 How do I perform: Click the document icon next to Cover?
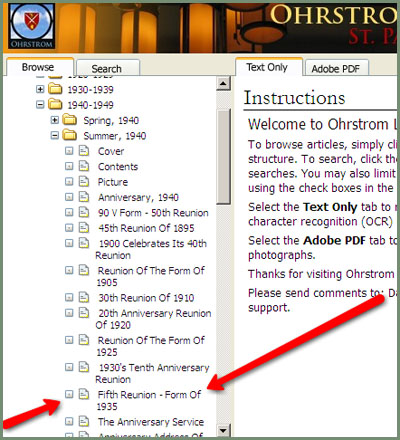84,150
